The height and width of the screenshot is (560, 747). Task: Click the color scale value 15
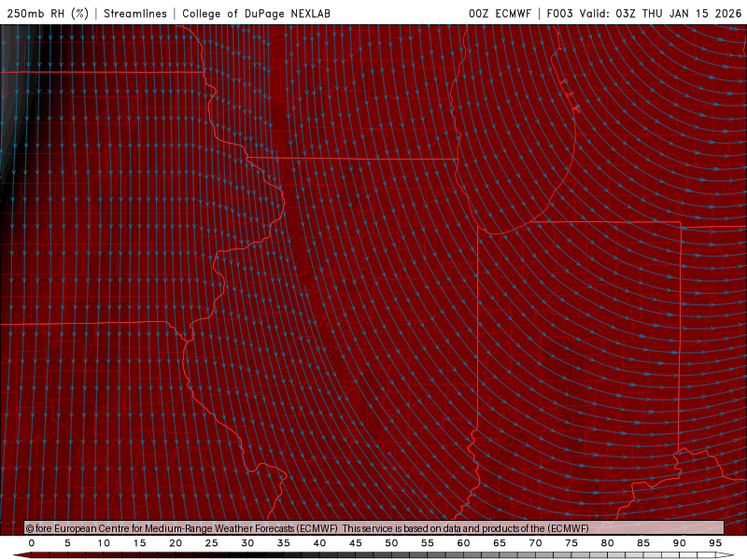click(139, 543)
